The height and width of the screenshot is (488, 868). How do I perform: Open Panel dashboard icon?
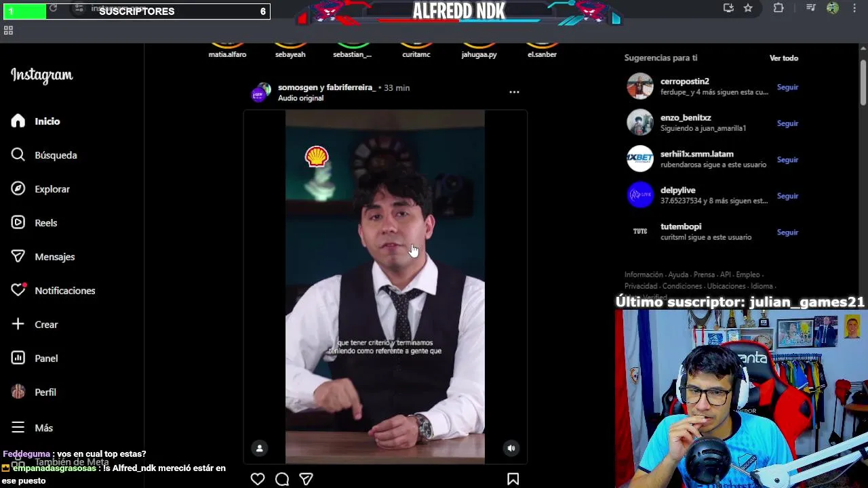(x=18, y=358)
